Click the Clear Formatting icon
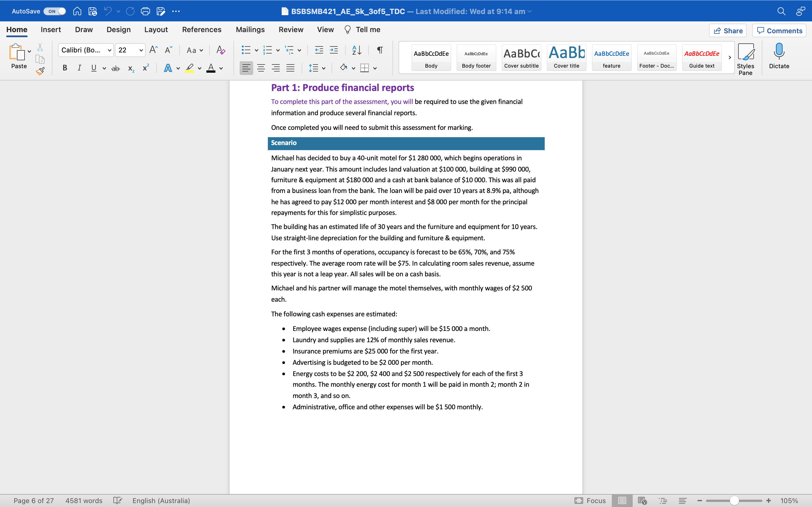 (x=220, y=50)
